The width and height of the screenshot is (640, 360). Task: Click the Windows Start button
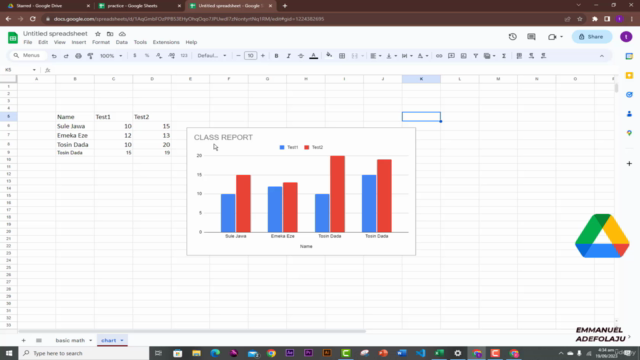point(9,353)
